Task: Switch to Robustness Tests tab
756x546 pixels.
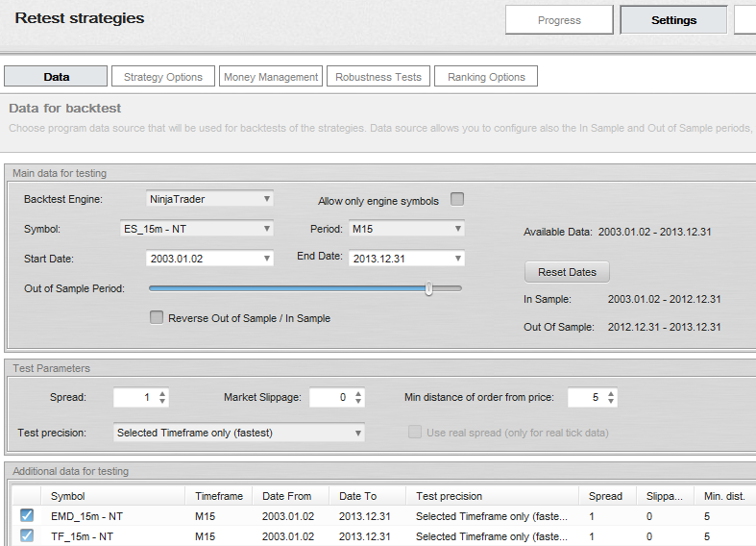Action: (x=378, y=77)
